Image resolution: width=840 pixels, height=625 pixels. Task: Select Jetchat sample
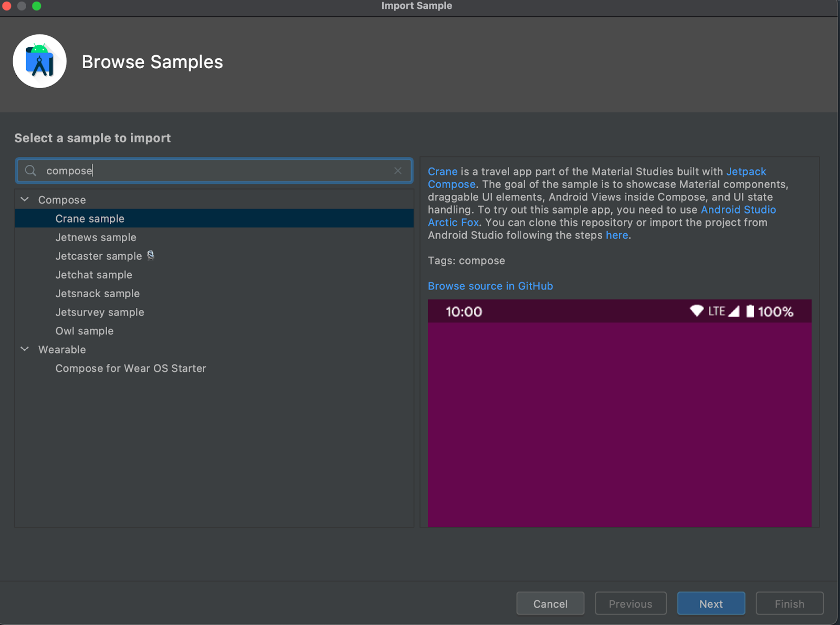point(214,275)
